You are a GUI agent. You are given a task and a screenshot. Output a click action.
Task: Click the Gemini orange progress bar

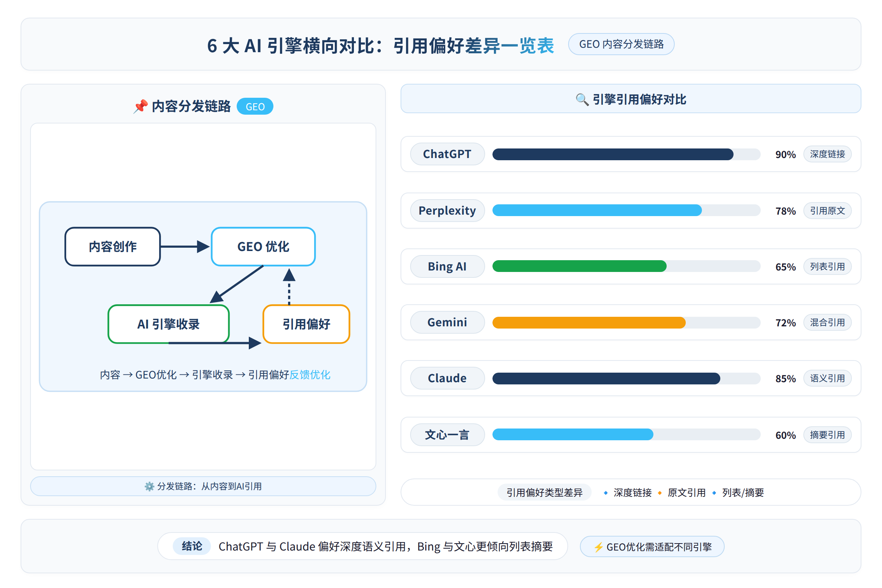589,323
